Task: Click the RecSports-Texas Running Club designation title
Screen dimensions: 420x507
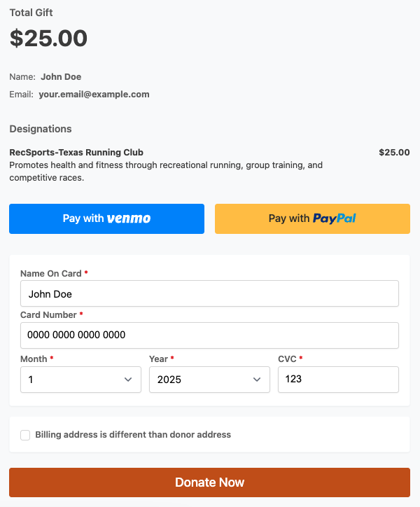Action: tap(76, 153)
